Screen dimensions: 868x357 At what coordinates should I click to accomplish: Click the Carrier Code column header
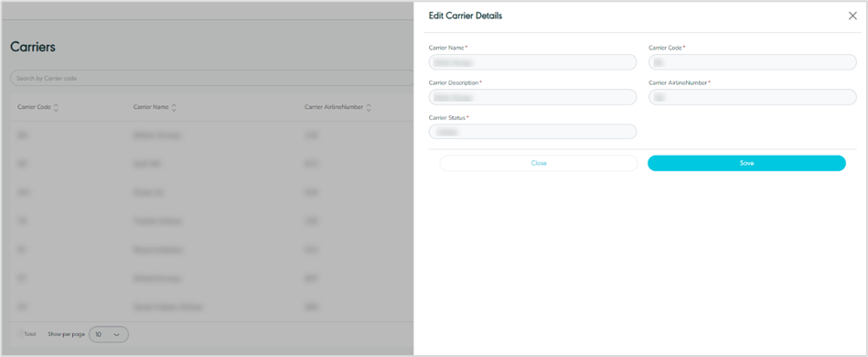pyautogui.click(x=35, y=107)
